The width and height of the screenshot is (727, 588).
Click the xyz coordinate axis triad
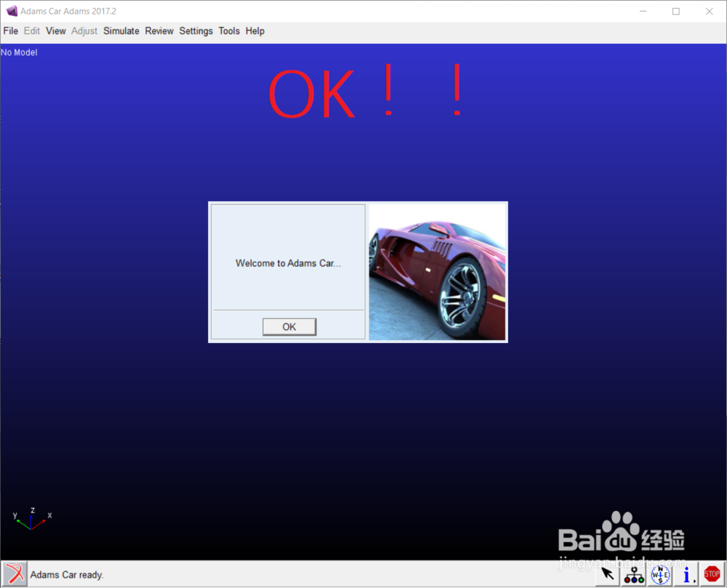tap(32, 518)
